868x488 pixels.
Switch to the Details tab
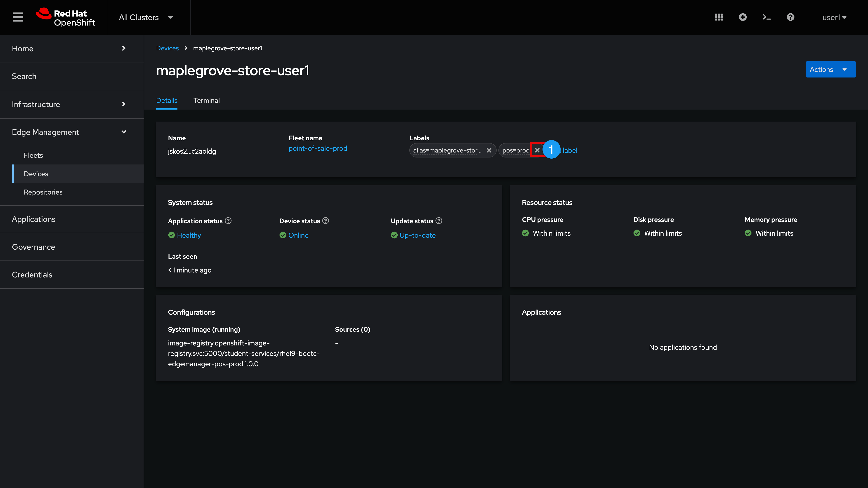pos(167,100)
